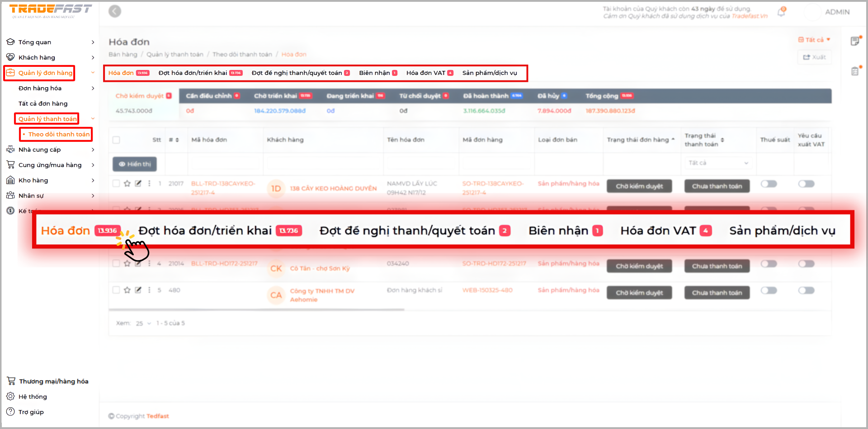The height and width of the screenshot is (429, 868).
Task: Open the Tất cả filter dropdown top right
Action: coord(814,40)
